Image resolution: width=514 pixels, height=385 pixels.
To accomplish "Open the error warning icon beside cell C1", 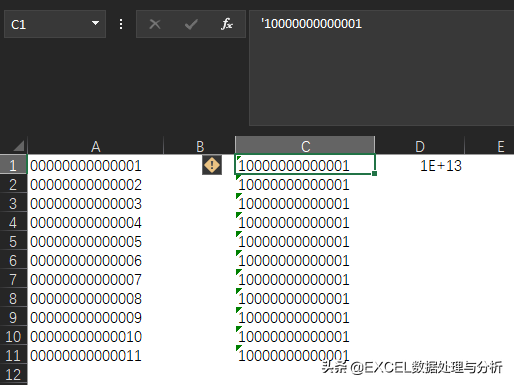I will point(212,165).
